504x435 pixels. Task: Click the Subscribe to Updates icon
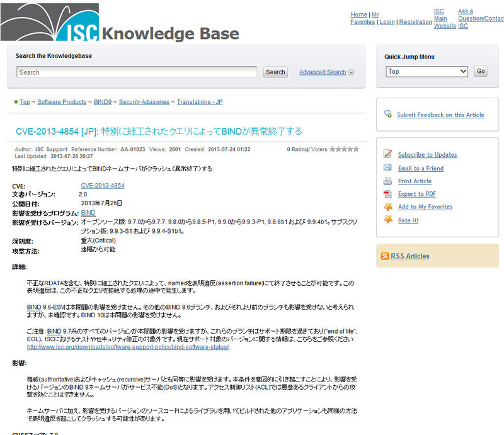[387, 154]
